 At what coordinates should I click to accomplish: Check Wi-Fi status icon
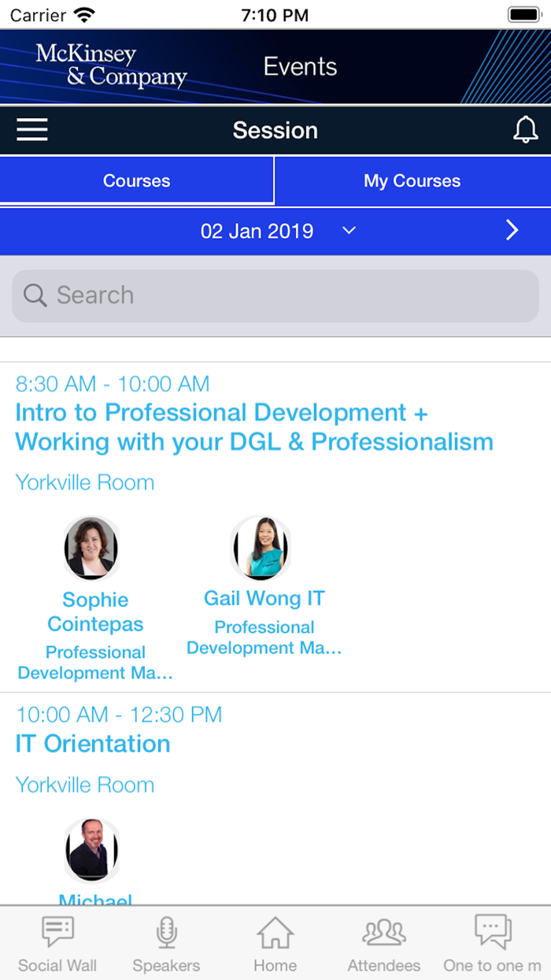tap(83, 15)
